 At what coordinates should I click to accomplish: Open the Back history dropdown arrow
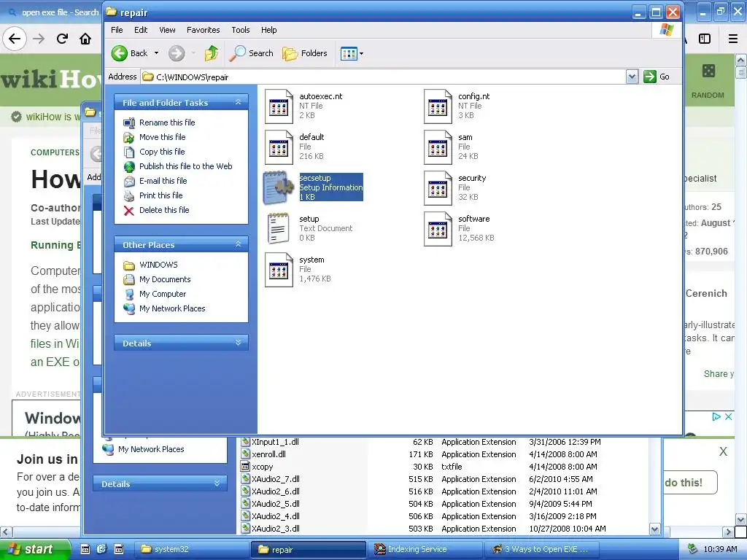click(x=156, y=53)
